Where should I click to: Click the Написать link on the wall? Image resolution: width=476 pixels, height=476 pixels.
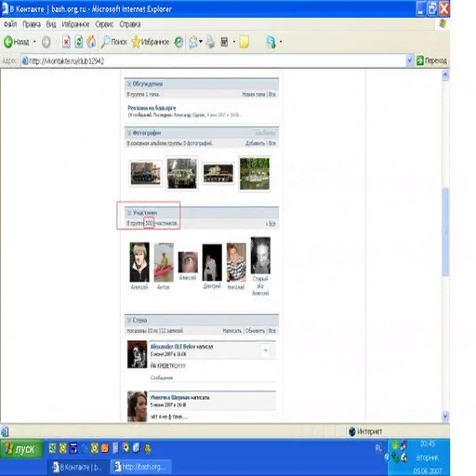231,331
